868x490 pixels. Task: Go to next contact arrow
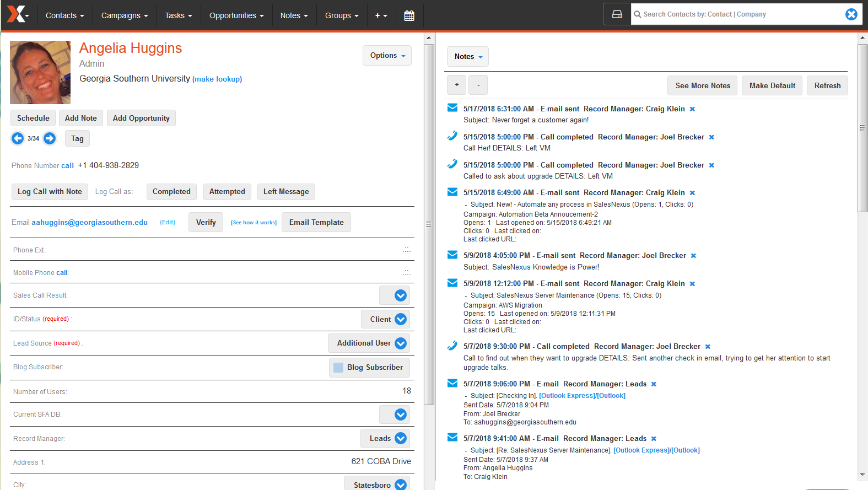click(x=50, y=138)
